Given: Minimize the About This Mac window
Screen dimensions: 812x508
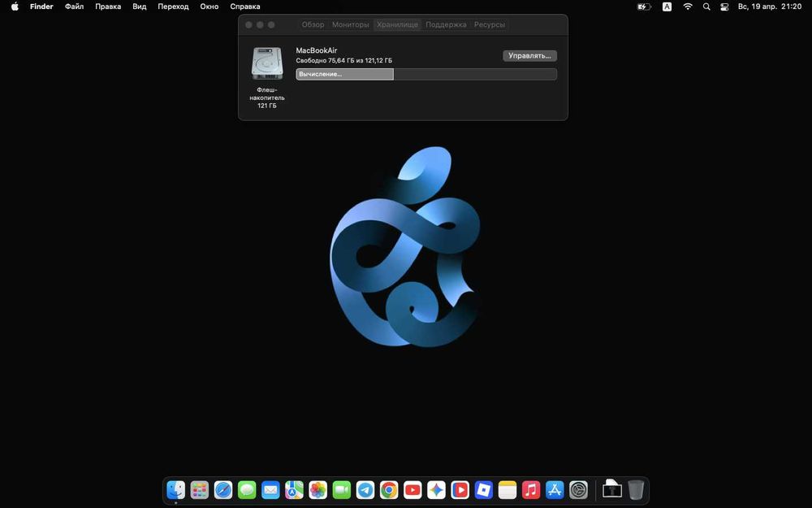Looking at the screenshot, I should click(x=260, y=24).
